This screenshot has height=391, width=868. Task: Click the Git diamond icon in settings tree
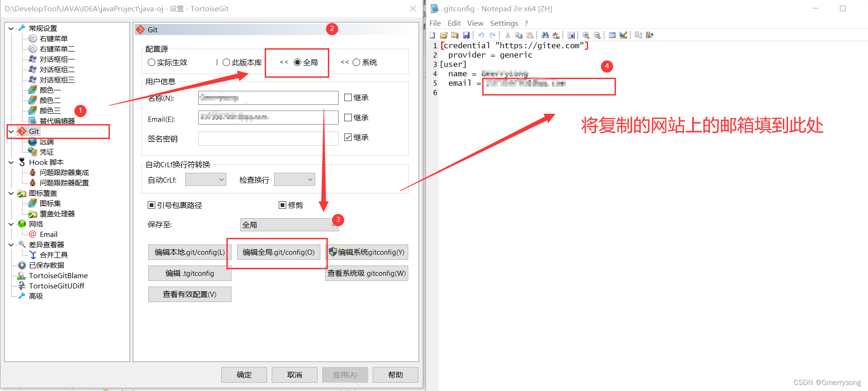coord(22,131)
